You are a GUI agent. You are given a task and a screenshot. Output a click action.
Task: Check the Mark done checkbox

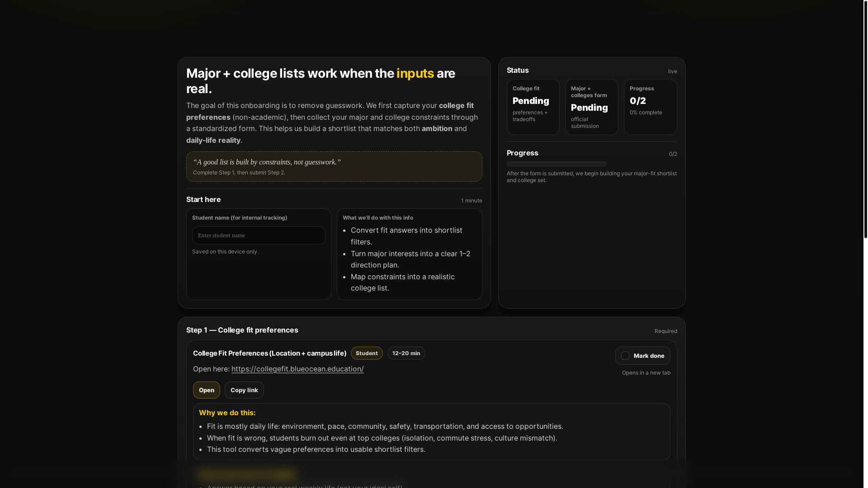click(625, 356)
